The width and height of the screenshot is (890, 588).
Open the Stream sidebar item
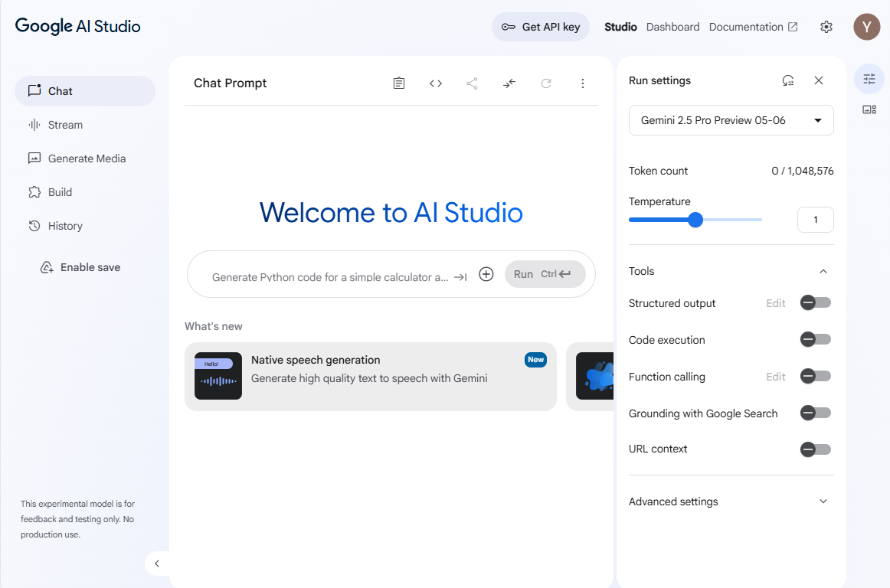[85, 125]
